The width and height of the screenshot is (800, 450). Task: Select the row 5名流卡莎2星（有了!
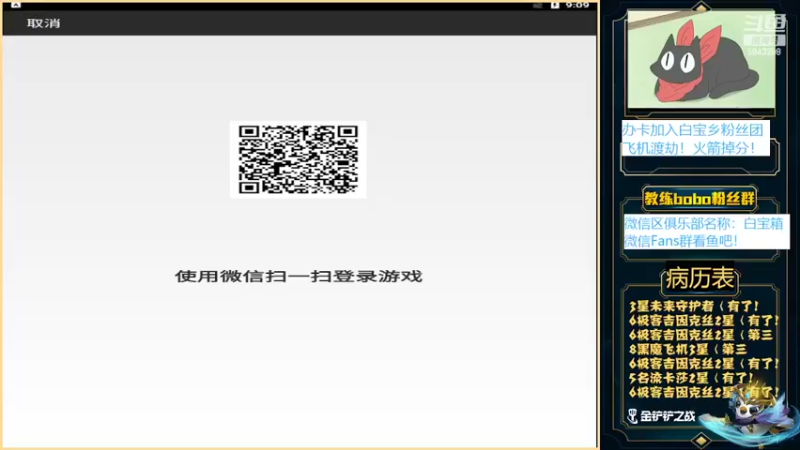(691, 378)
